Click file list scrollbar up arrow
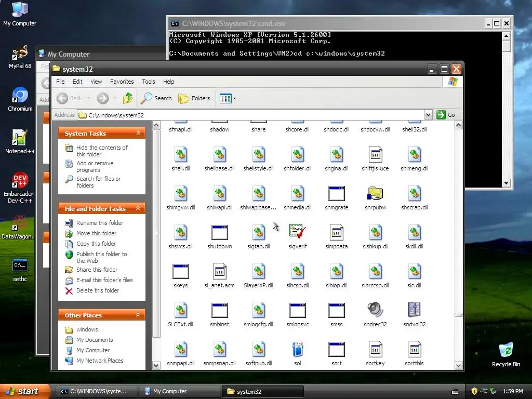The height and width of the screenshot is (399, 532). point(458,125)
